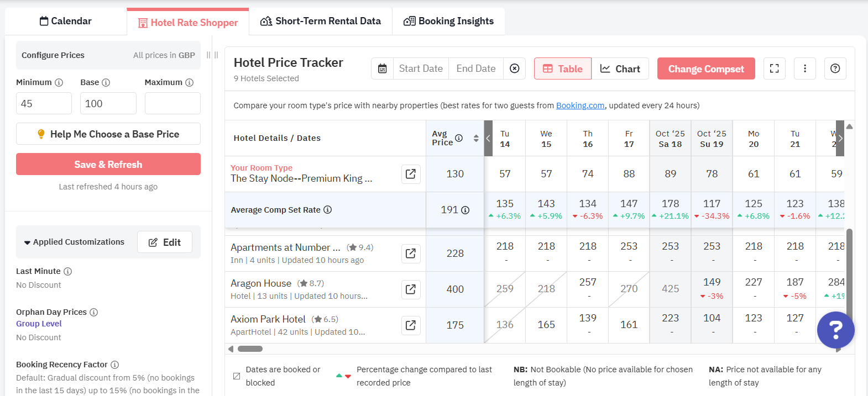The image size is (868, 396).
Task: Open Axiom Park Hotel external link icon
Action: (410, 325)
